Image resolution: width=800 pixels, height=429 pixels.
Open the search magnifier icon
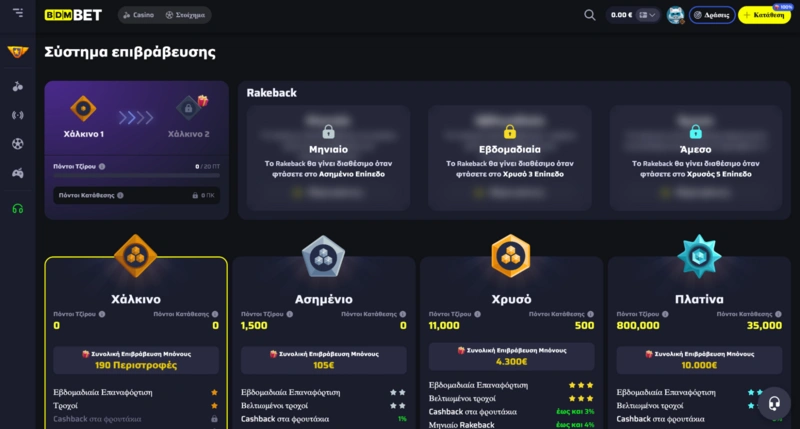pos(589,15)
